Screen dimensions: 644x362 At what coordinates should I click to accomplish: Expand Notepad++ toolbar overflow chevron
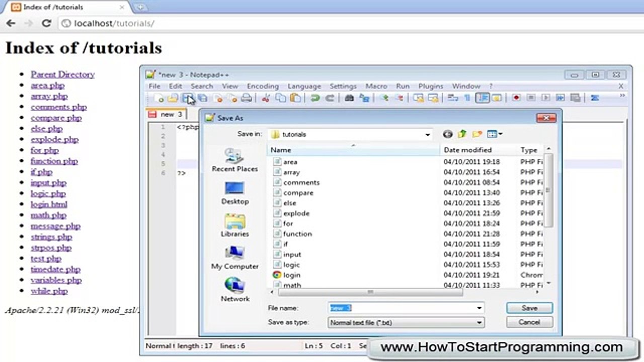click(x=622, y=96)
